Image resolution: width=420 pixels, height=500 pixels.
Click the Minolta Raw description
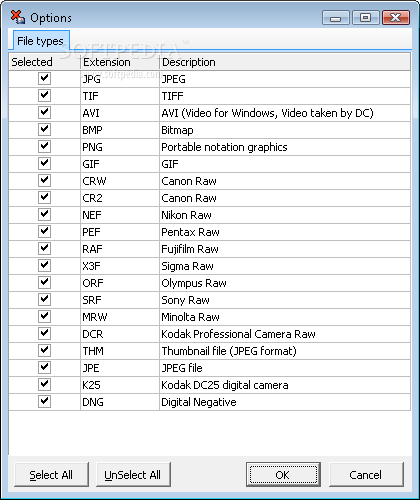click(190, 317)
